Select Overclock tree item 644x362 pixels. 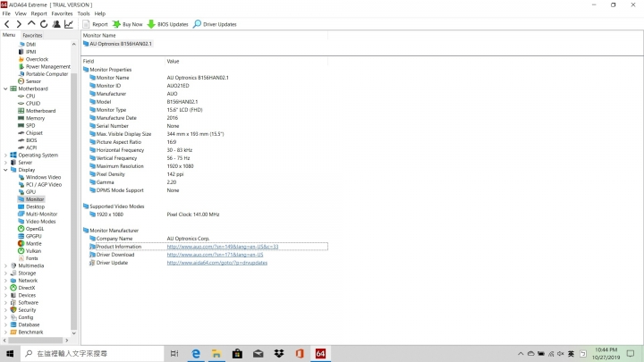click(x=37, y=59)
